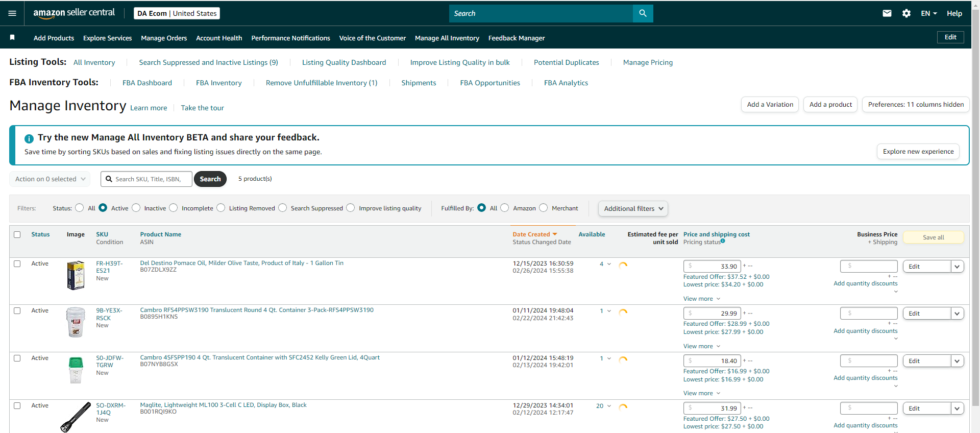Click the Save all button

coord(934,237)
